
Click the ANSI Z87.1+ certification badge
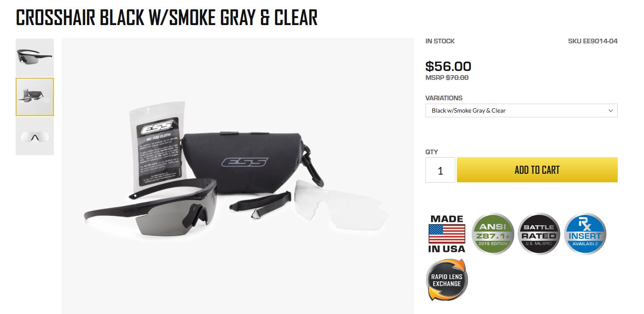point(493,234)
